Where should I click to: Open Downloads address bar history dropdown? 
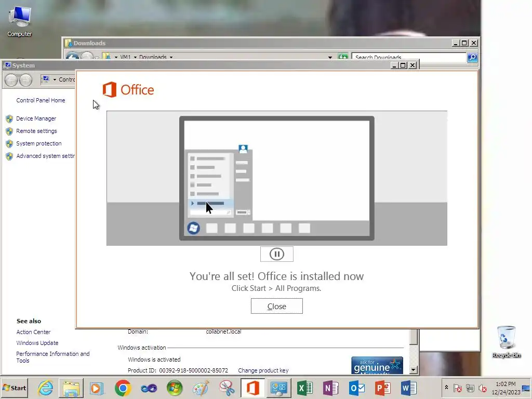(x=330, y=57)
